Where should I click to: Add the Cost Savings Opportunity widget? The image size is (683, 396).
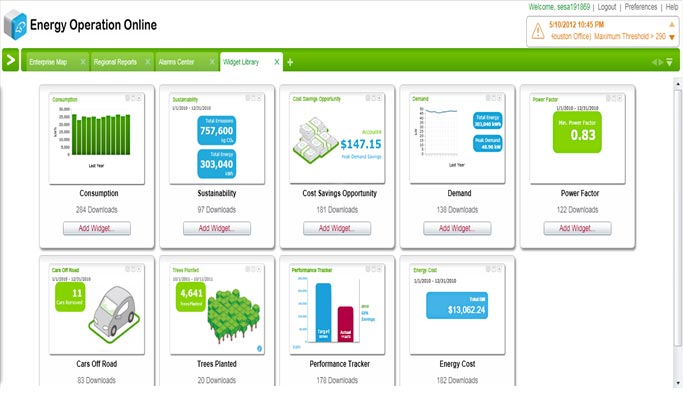(x=337, y=228)
